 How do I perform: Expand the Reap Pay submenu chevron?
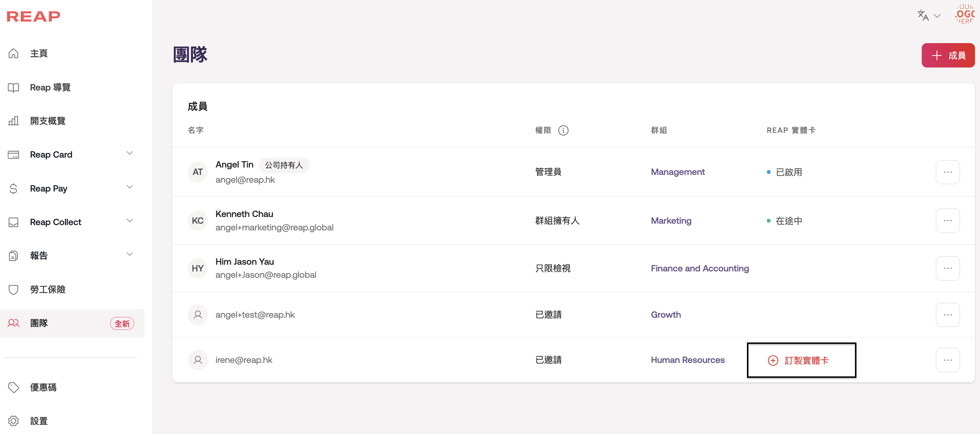click(129, 187)
